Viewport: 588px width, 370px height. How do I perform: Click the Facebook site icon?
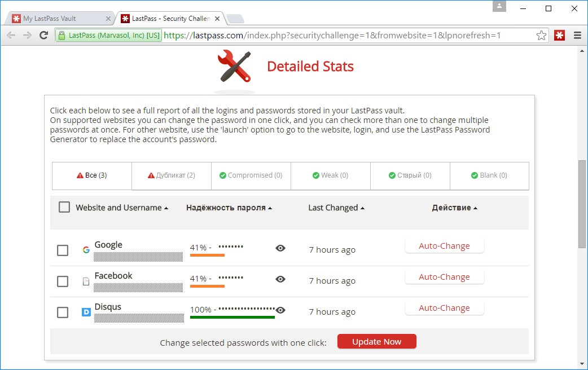click(86, 280)
